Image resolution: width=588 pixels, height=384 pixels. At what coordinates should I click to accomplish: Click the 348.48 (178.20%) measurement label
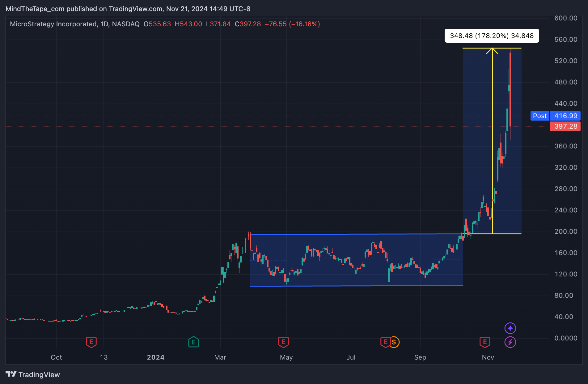[x=492, y=36]
